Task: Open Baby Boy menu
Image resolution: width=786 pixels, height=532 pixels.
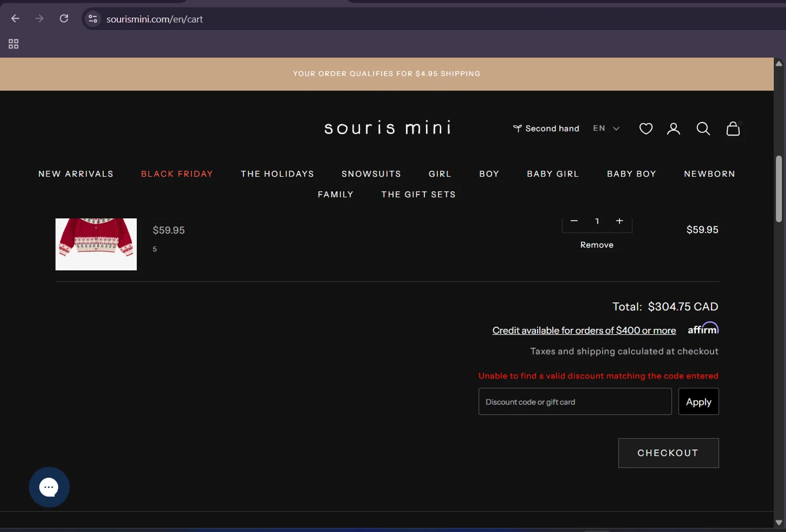Action: (631, 174)
